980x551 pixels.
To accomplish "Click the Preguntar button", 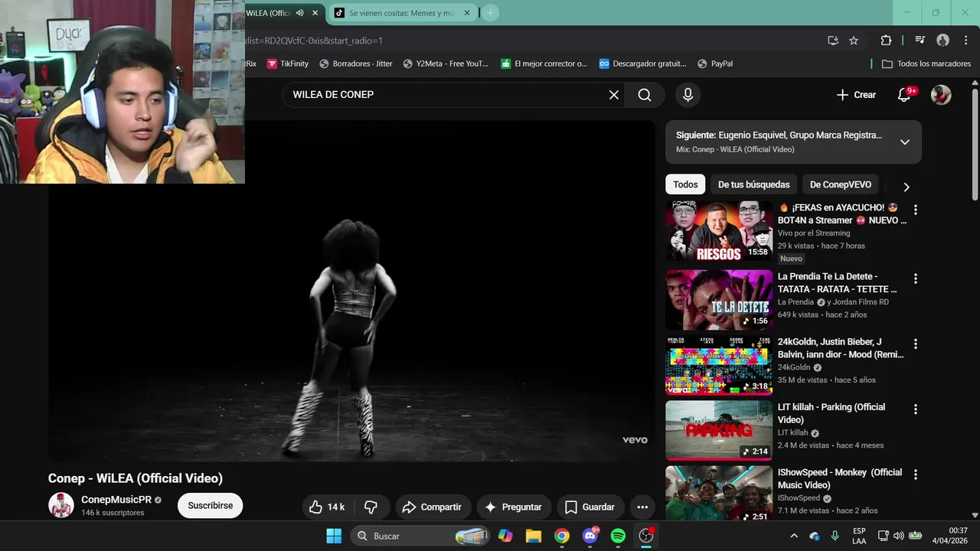I will (513, 507).
